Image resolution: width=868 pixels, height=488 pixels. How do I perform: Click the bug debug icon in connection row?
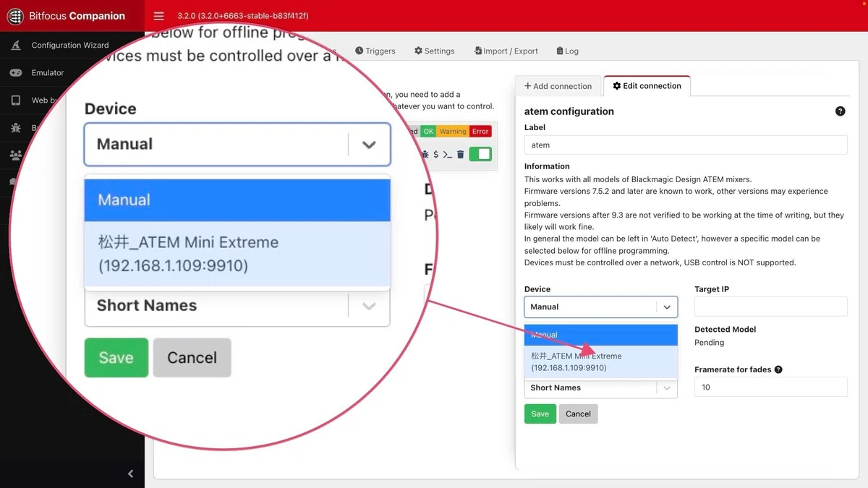(x=425, y=154)
